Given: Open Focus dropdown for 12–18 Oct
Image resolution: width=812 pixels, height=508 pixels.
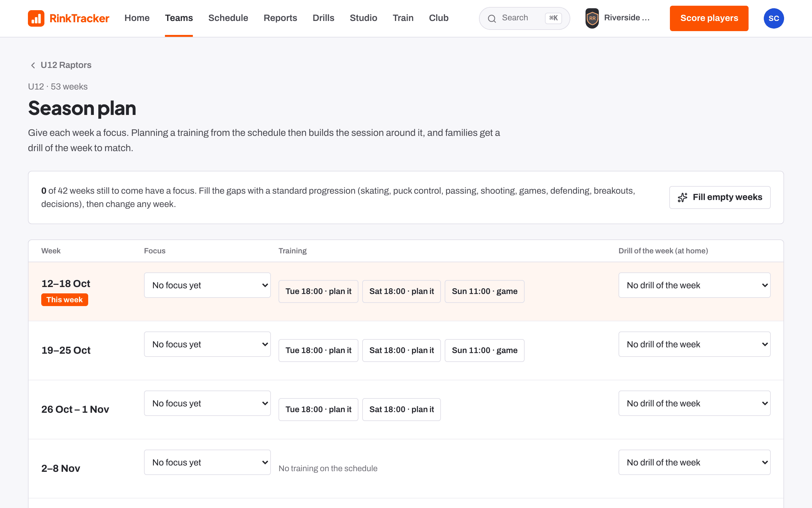Looking at the screenshot, I should 207,285.
